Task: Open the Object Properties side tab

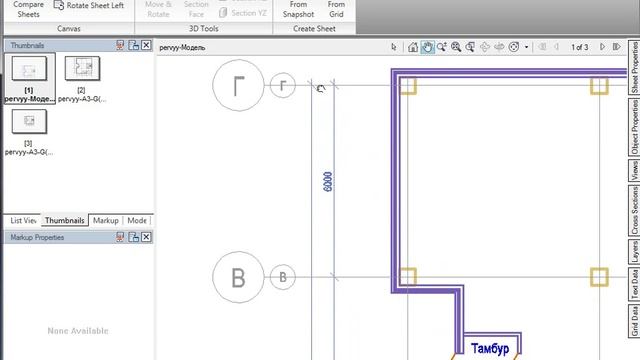Action: [x=634, y=127]
